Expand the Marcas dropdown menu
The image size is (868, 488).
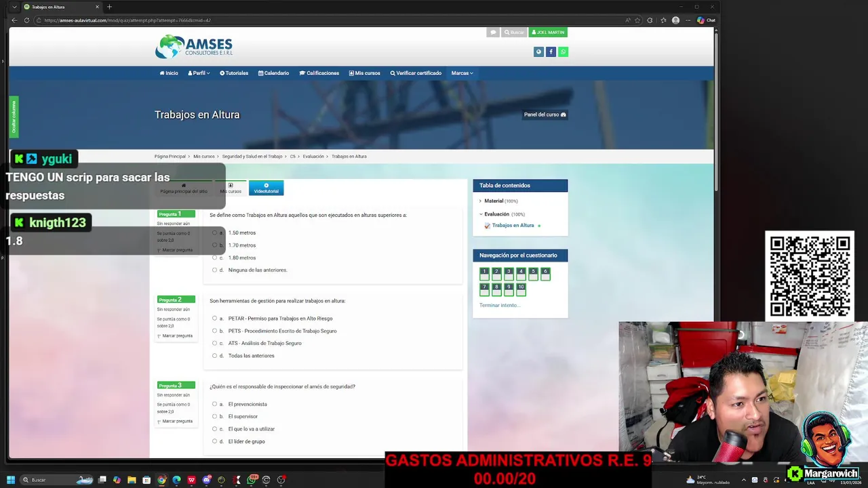point(462,73)
